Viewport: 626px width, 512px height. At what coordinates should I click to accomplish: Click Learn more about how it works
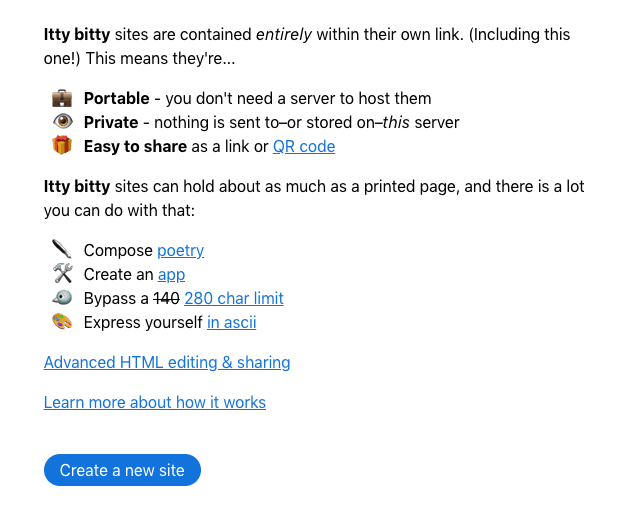pos(155,402)
